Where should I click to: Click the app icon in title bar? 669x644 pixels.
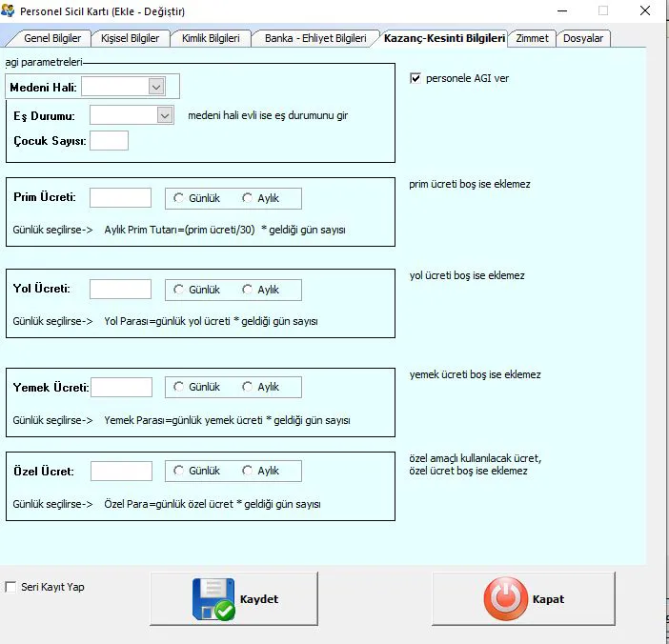10,10
